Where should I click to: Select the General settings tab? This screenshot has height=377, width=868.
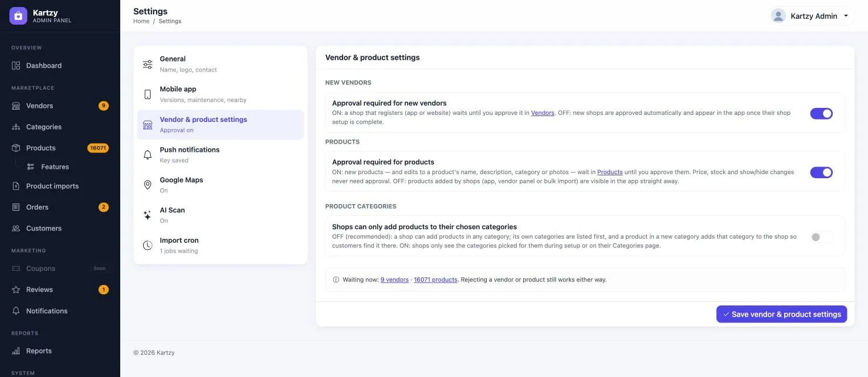tap(221, 64)
